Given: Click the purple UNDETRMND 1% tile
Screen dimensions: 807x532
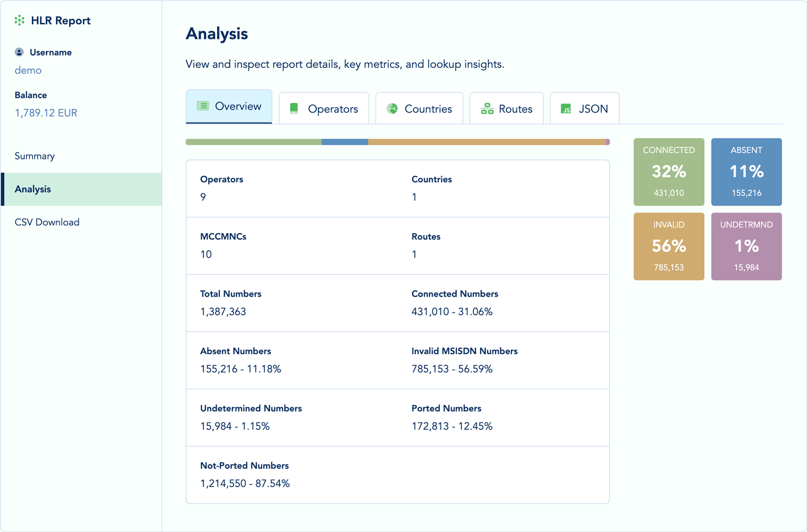Looking at the screenshot, I should (x=746, y=246).
